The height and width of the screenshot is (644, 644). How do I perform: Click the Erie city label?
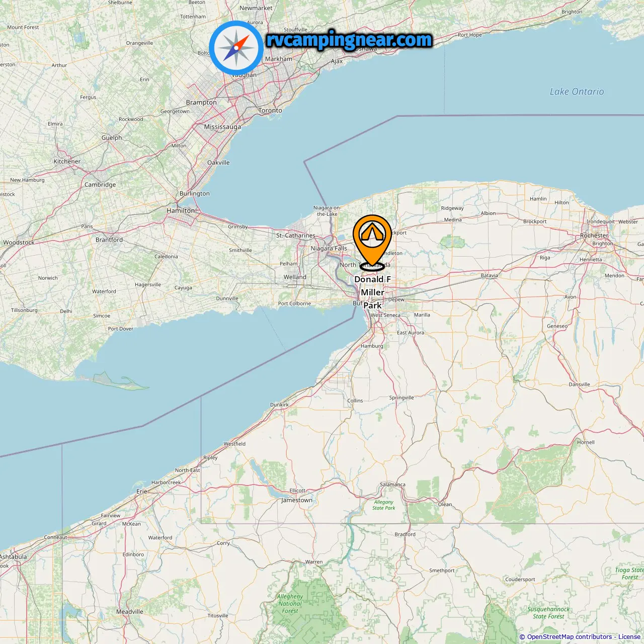[142, 491]
